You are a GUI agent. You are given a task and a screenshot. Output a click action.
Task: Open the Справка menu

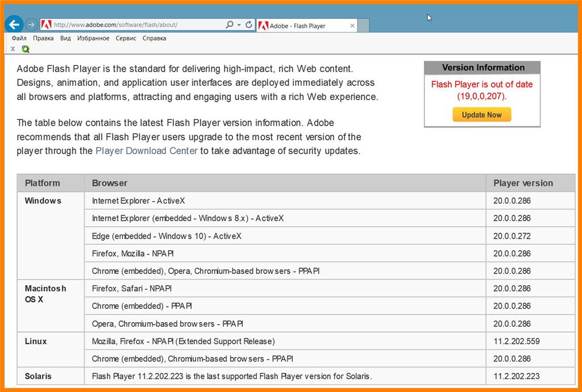[x=155, y=38]
